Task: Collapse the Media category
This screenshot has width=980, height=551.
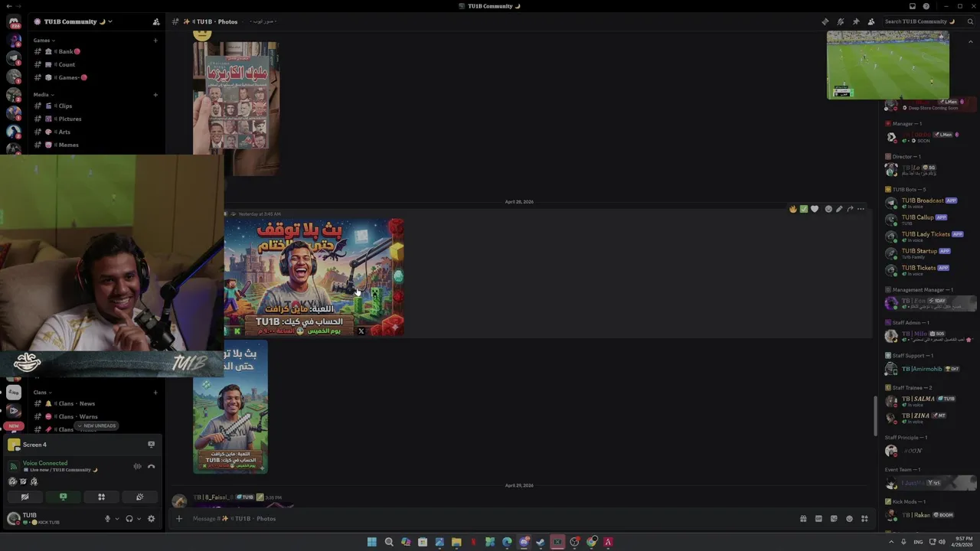Action: tap(43, 95)
